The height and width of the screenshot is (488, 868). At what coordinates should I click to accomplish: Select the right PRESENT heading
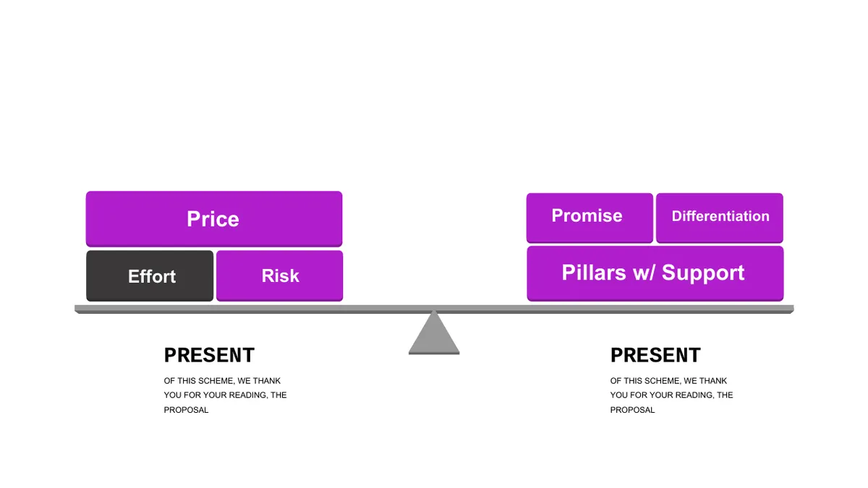tap(655, 355)
